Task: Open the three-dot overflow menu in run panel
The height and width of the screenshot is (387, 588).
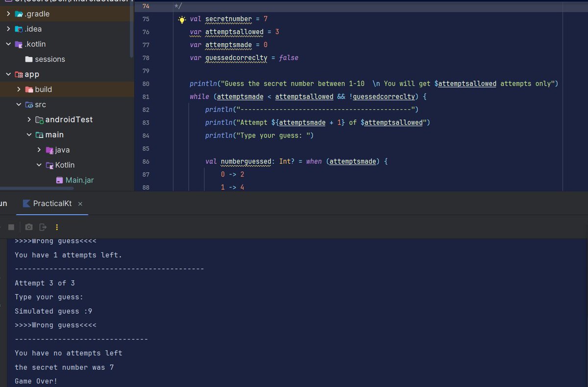Action: click(57, 227)
